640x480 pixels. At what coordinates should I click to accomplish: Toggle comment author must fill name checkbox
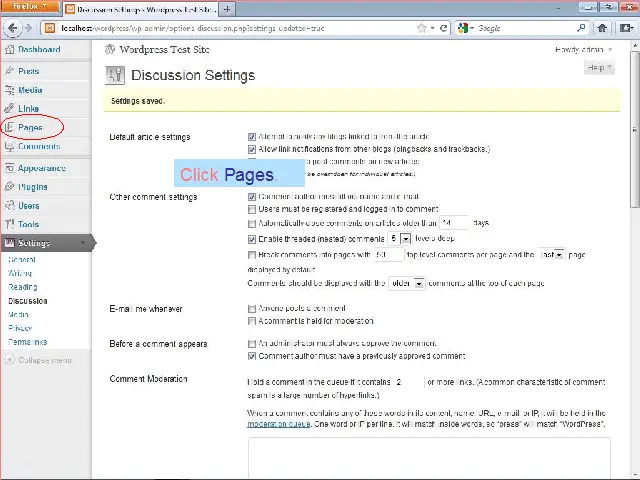252,197
